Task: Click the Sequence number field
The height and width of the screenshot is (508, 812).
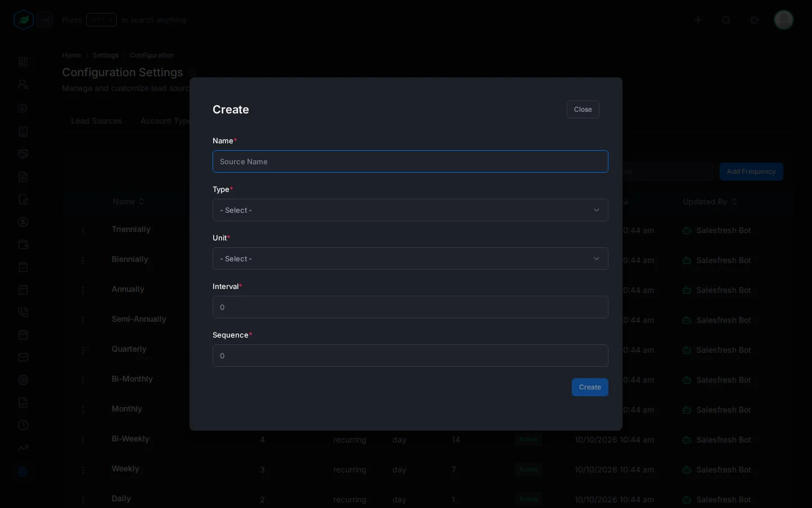Action: pyautogui.click(x=411, y=356)
